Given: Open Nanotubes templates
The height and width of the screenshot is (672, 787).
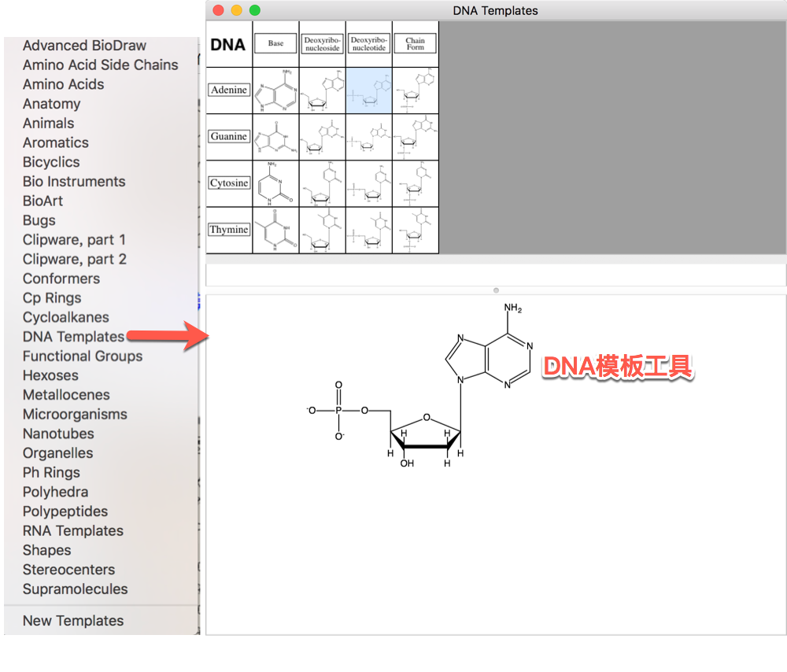Looking at the screenshot, I should 58,434.
